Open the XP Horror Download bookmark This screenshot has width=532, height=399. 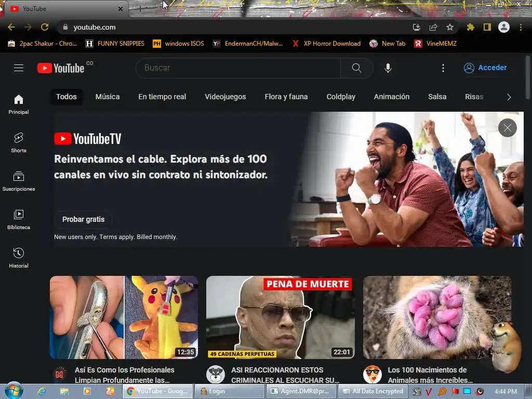point(326,44)
